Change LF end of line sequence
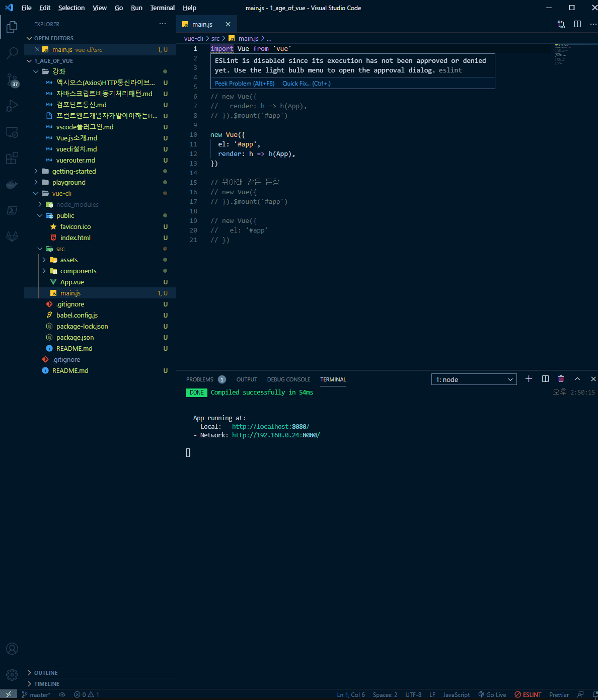The width and height of the screenshot is (598, 700). [432, 694]
